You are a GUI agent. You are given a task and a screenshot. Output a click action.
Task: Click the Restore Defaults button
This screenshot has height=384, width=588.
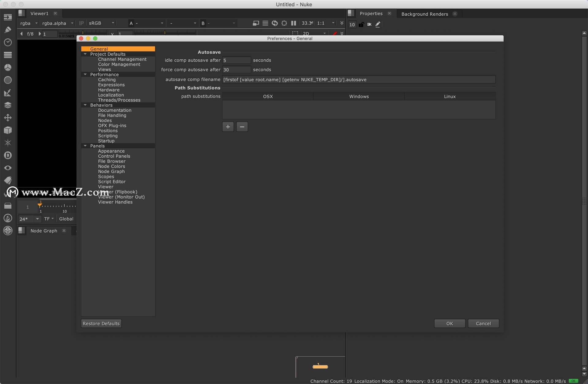101,323
